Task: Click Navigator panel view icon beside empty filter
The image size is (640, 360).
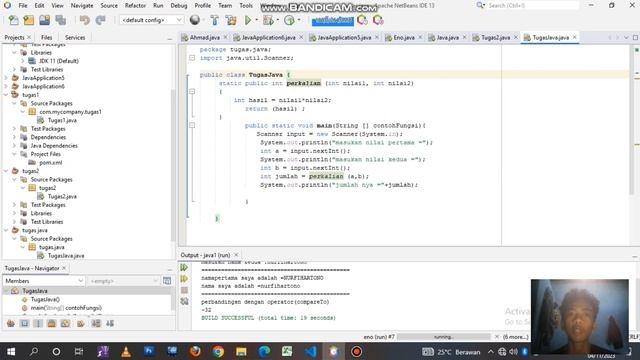Action: click(x=167, y=281)
